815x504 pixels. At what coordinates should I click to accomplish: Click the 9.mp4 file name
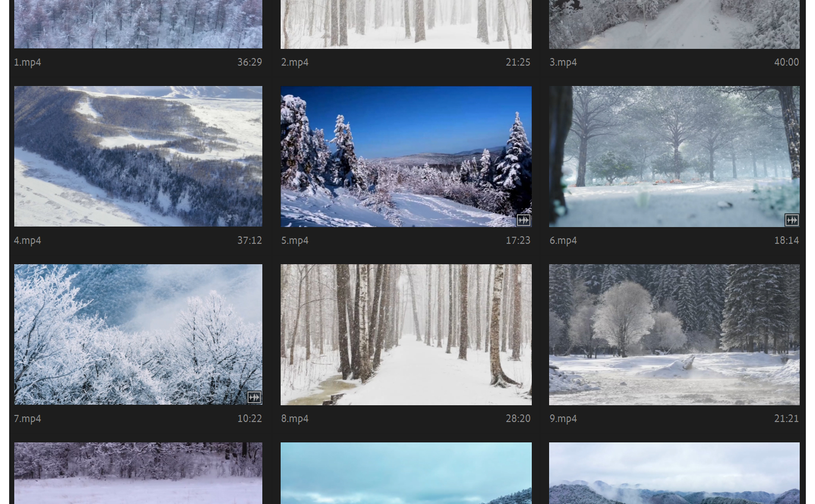click(x=563, y=419)
